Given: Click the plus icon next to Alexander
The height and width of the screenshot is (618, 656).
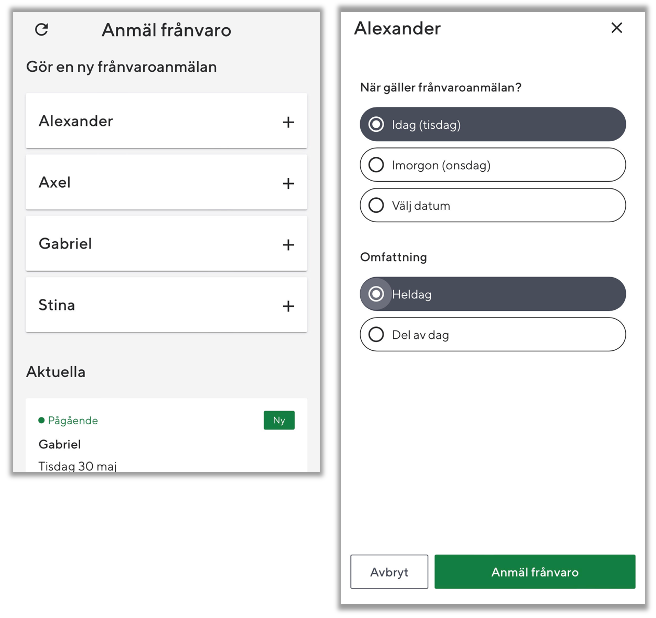Looking at the screenshot, I should tap(288, 122).
